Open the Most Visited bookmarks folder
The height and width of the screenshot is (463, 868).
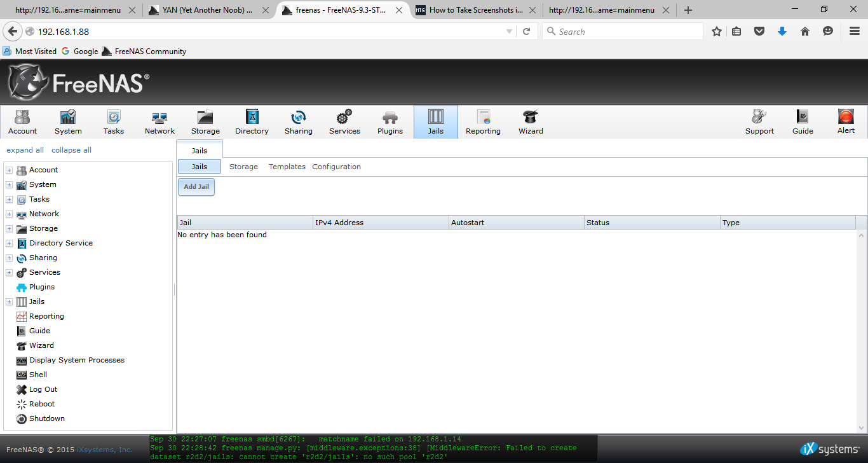coord(29,51)
